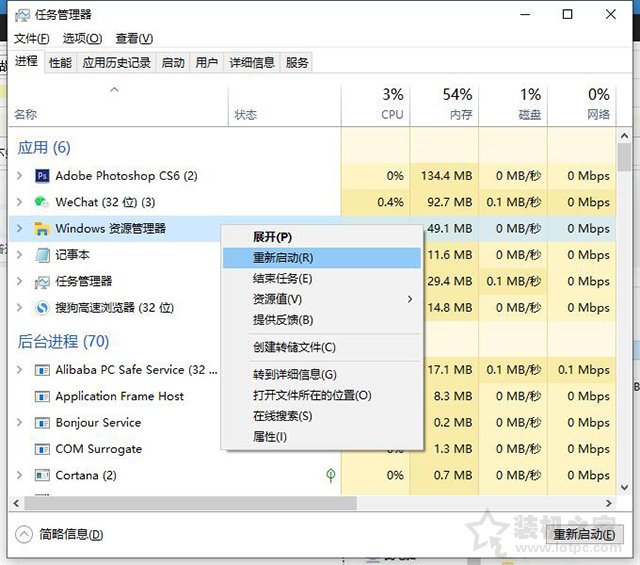Image resolution: width=640 pixels, height=565 pixels.
Task: Sort by the 内存 column header
Action: tap(444, 105)
